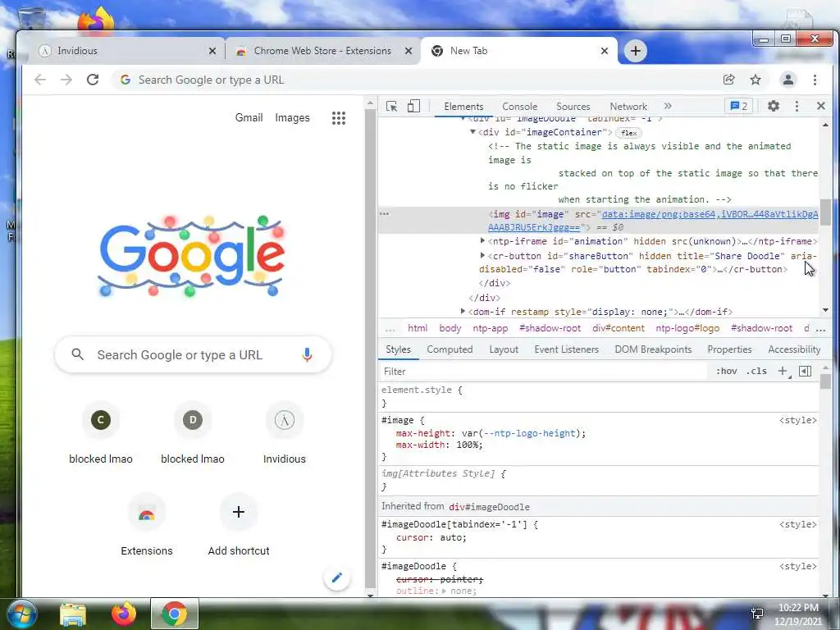
Task: Open the Invidious shortcut tile
Action: pyautogui.click(x=285, y=435)
